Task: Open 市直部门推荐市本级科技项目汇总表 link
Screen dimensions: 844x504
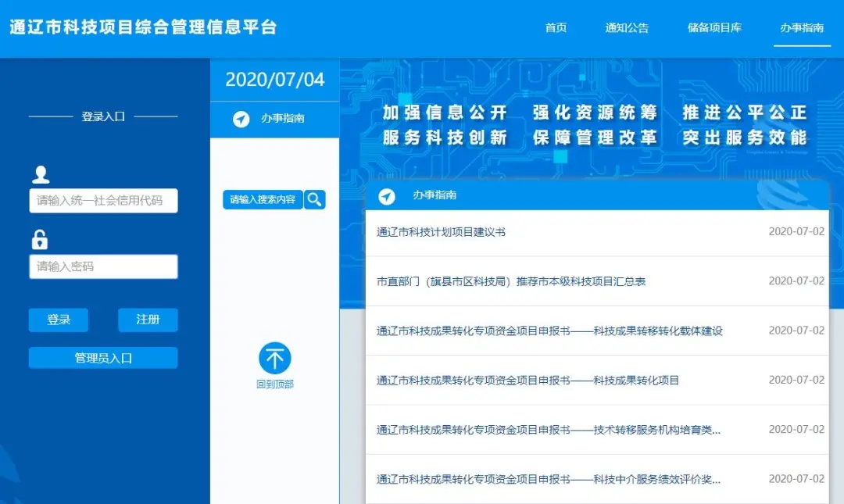Action: 511,281
